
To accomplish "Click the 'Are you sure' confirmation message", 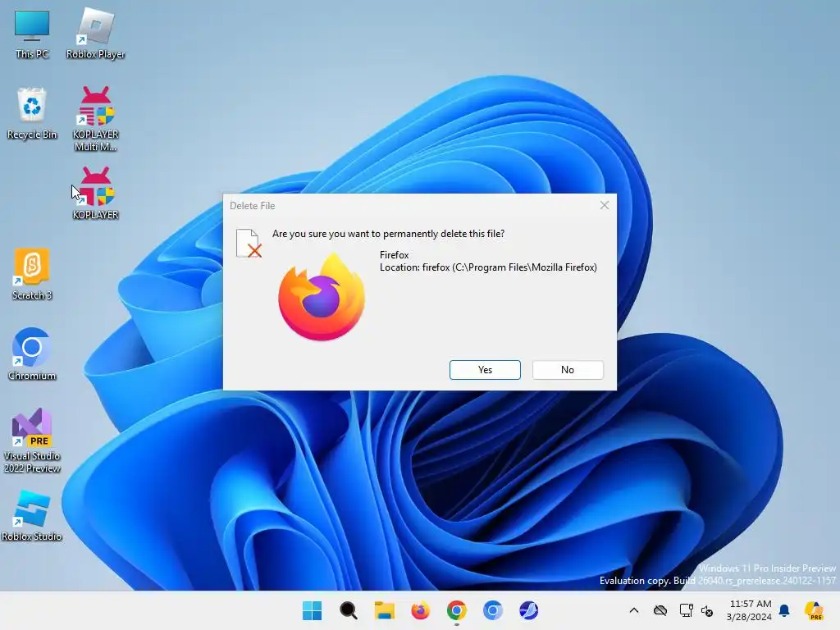I will click(x=388, y=234).
